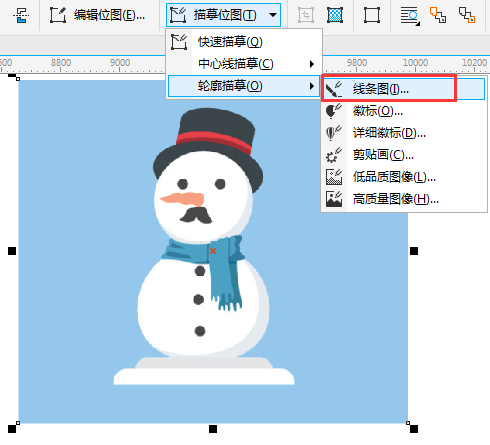Choose 线条图(I)... trace option
The height and width of the screenshot is (445, 490).
403,89
